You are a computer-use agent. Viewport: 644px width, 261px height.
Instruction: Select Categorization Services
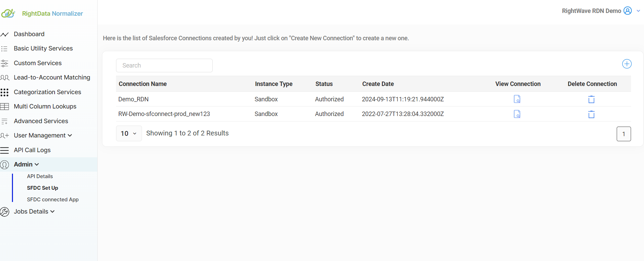[x=47, y=92]
